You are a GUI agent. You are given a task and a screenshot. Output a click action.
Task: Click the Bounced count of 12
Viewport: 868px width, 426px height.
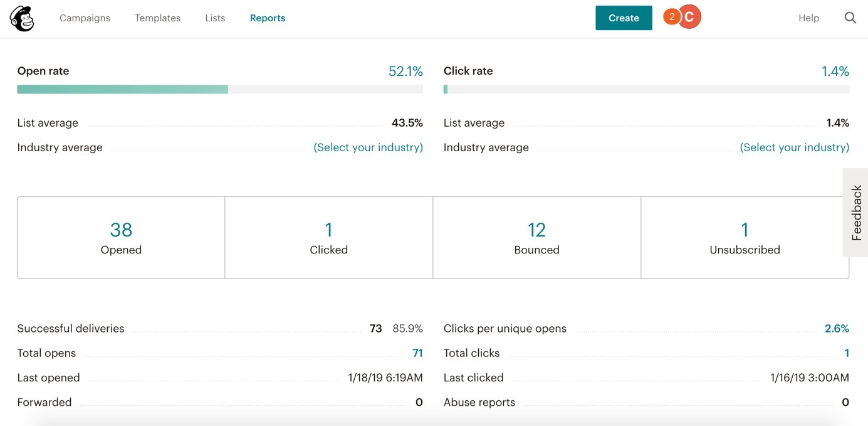[536, 230]
